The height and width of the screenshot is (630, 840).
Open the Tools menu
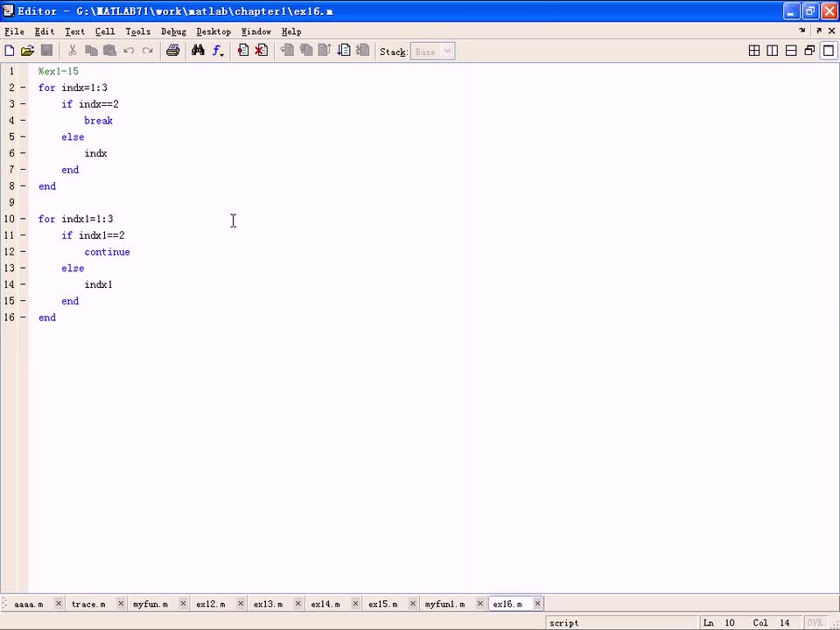137,31
